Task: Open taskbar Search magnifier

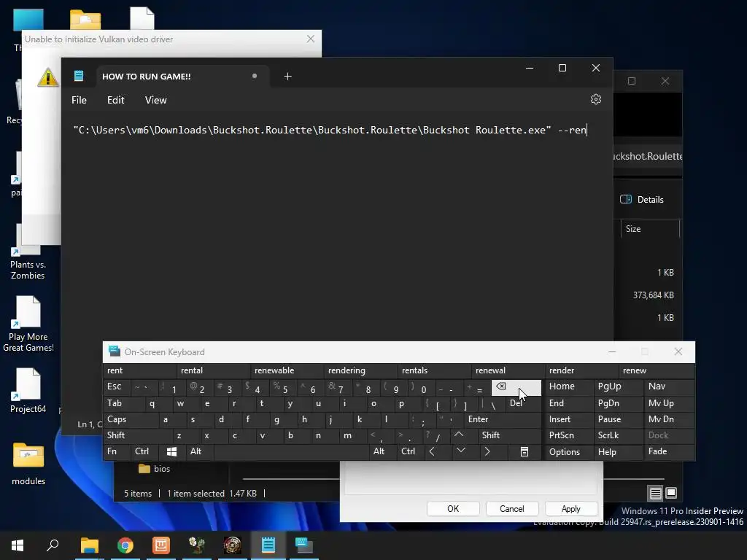Action: [x=53, y=545]
